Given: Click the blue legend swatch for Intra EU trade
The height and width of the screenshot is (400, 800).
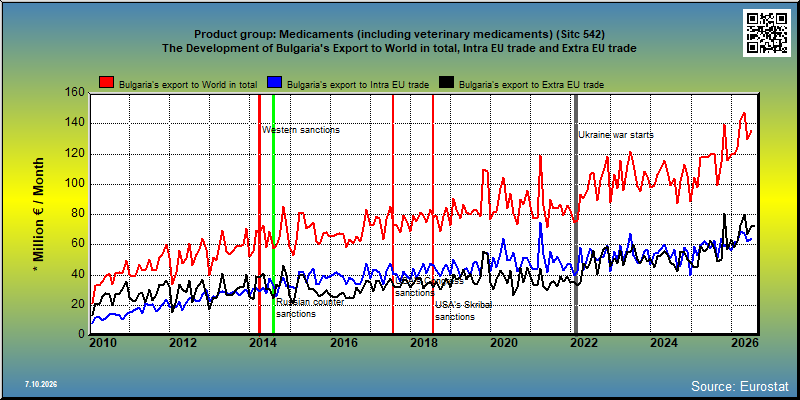Looking at the screenshot, I should pyautogui.click(x=274, y=84).
